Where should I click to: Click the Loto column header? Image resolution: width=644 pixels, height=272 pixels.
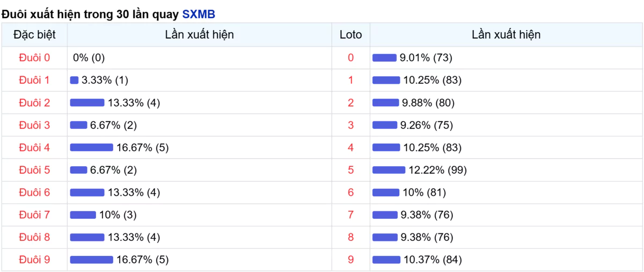351,35
